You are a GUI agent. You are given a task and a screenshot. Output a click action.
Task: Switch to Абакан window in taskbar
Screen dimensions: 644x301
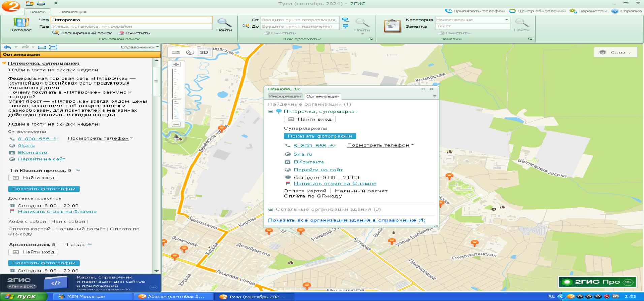(x=174, y=297)
